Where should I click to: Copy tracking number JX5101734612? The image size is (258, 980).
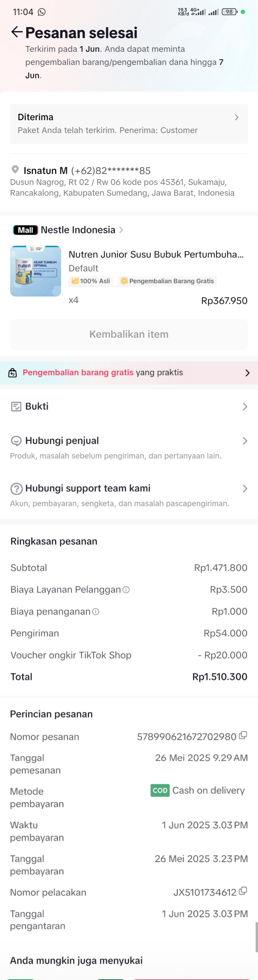tap(243, 891)
